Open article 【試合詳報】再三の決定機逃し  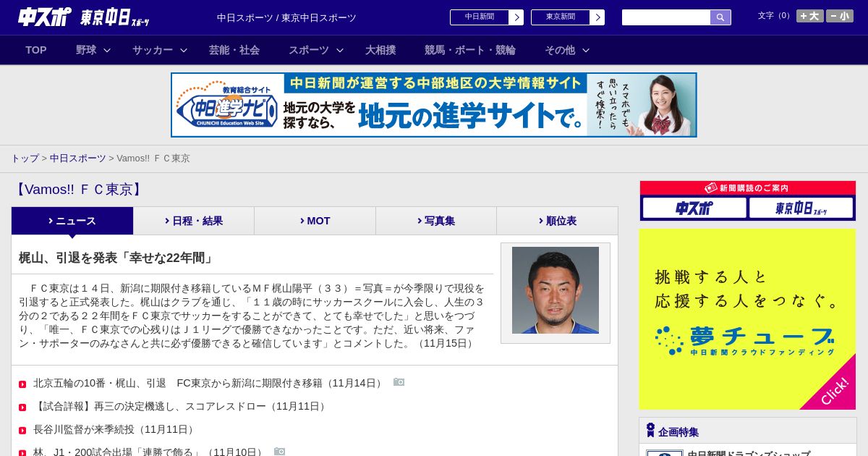tap(182, 406)
